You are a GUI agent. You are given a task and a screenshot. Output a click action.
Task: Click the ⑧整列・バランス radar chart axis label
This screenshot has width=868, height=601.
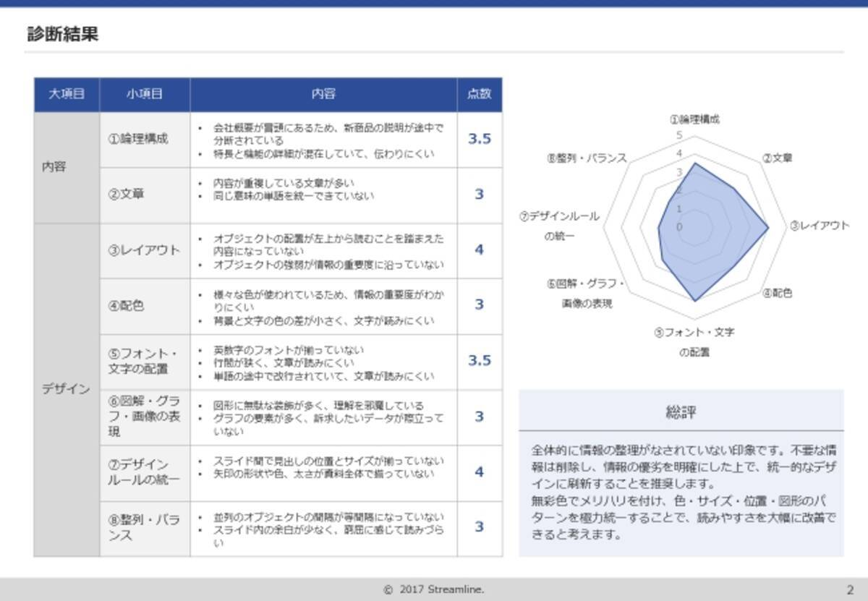pyautogui.click(x=587, y=158)
